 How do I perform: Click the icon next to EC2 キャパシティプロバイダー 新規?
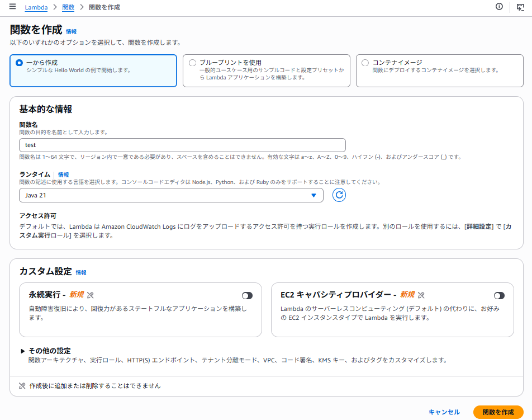point(422,295)
